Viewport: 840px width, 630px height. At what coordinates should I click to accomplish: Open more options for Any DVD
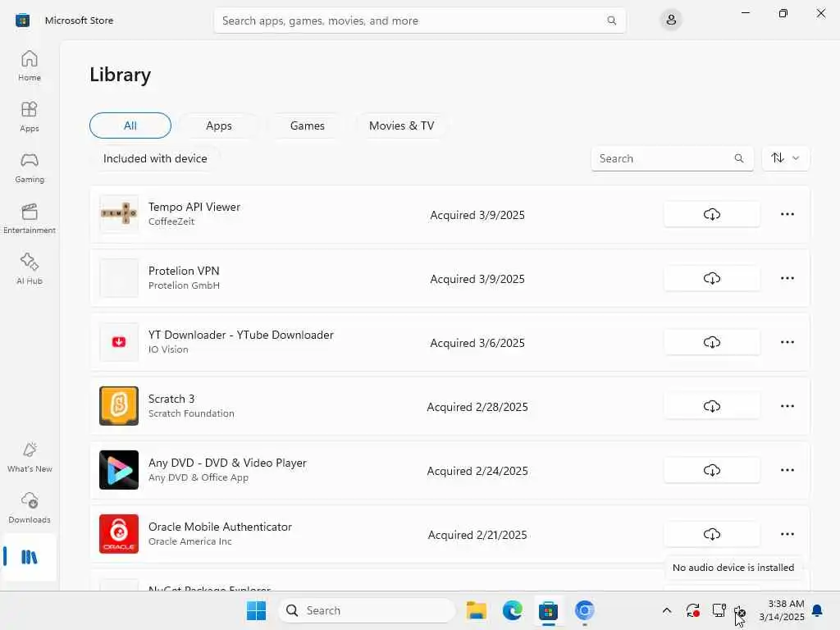[x=787, y=470]
